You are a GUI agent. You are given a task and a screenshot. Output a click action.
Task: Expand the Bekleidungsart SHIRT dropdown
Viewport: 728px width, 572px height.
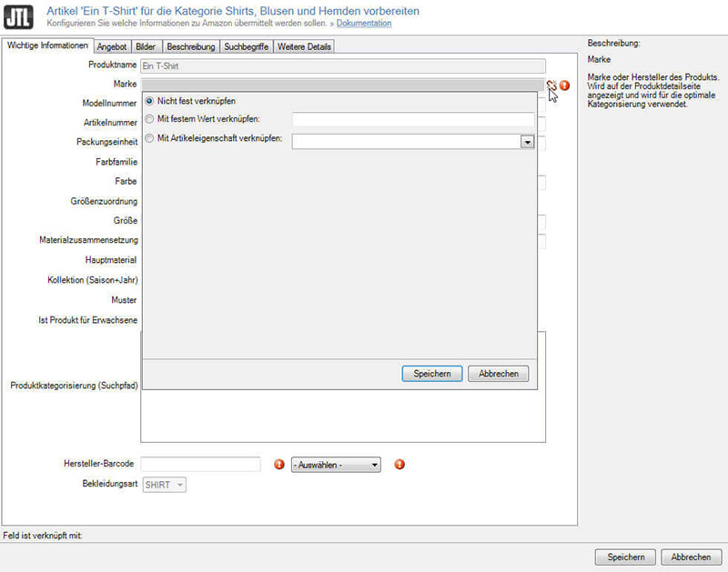pyautogui.click(x=165, y=485)
